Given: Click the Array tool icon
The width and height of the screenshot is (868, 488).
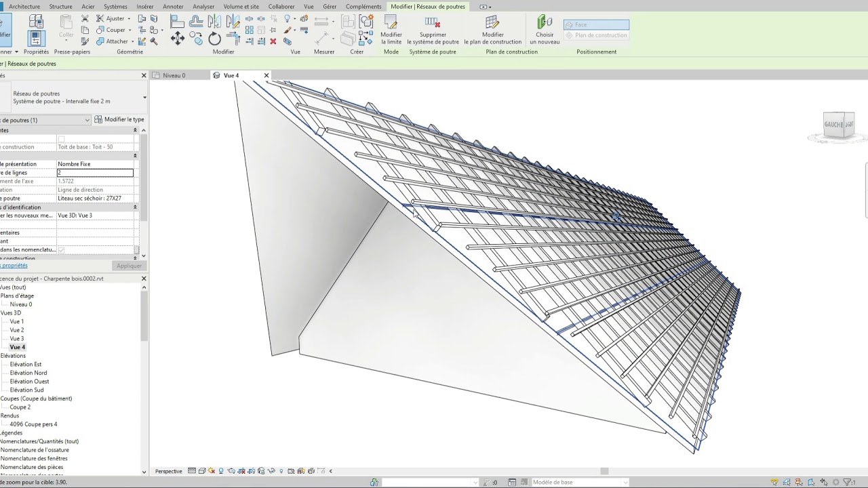Looking at the screenshot, I should [250, 30].
